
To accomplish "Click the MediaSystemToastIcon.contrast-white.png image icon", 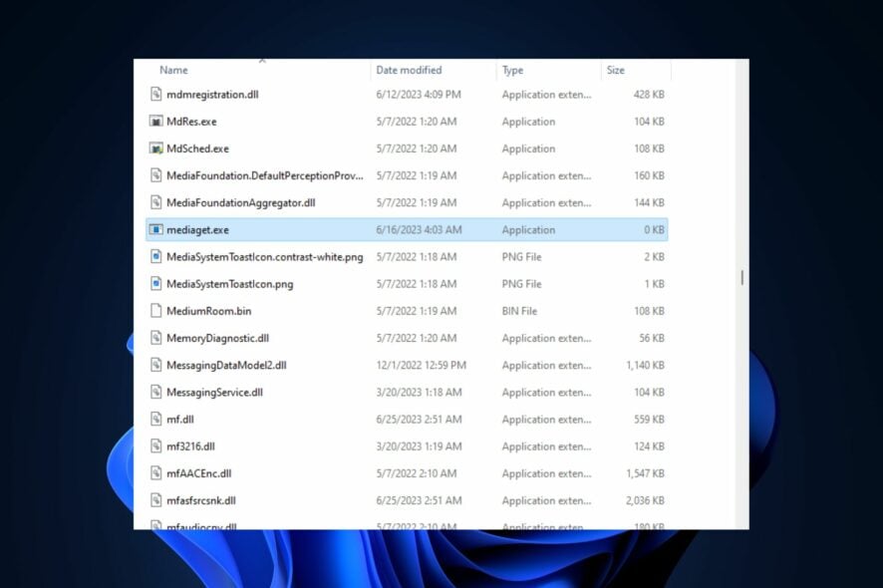I will 155,256.
